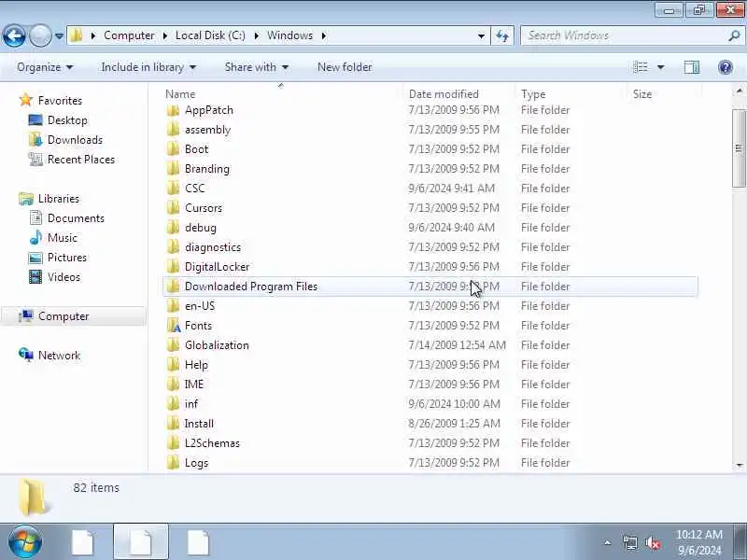The image size is (747, 560).
Task: Click the folder icon in address bar
Action: click(77, 35)
